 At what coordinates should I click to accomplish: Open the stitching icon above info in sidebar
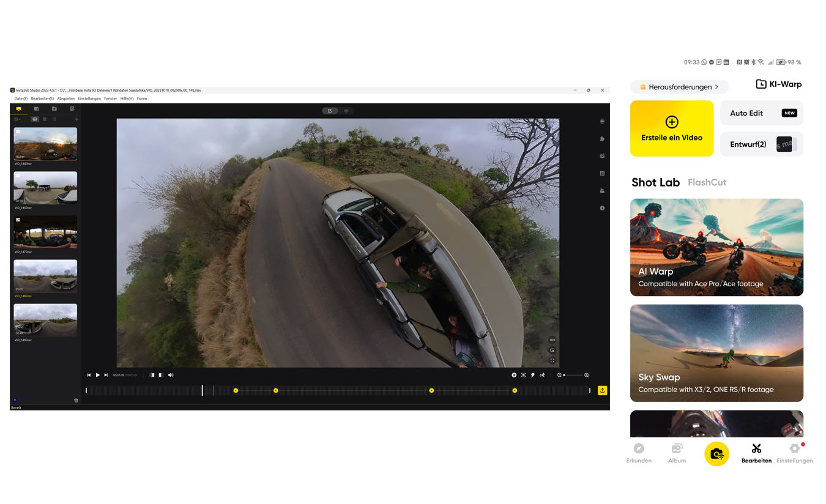coord(603,191)
